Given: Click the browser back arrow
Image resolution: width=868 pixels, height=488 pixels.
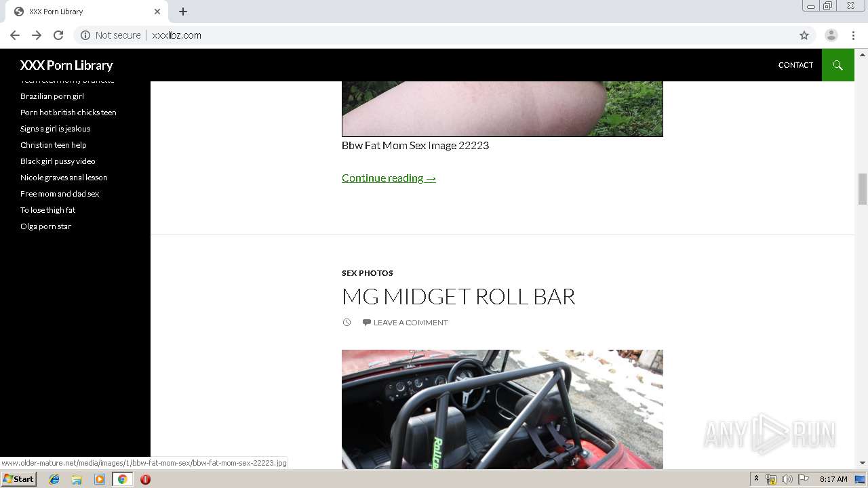Looking at the screenshot, I should [x=15, y=35].
